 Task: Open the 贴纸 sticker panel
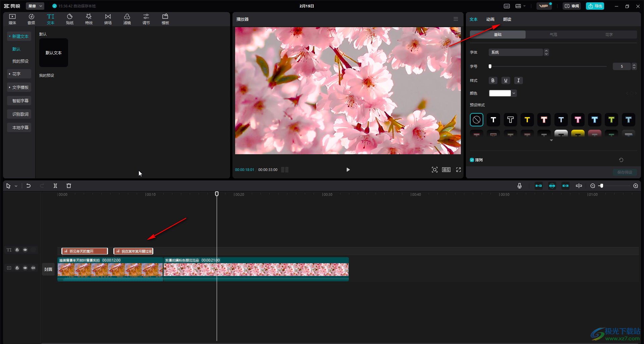click(x=70, y=19)
